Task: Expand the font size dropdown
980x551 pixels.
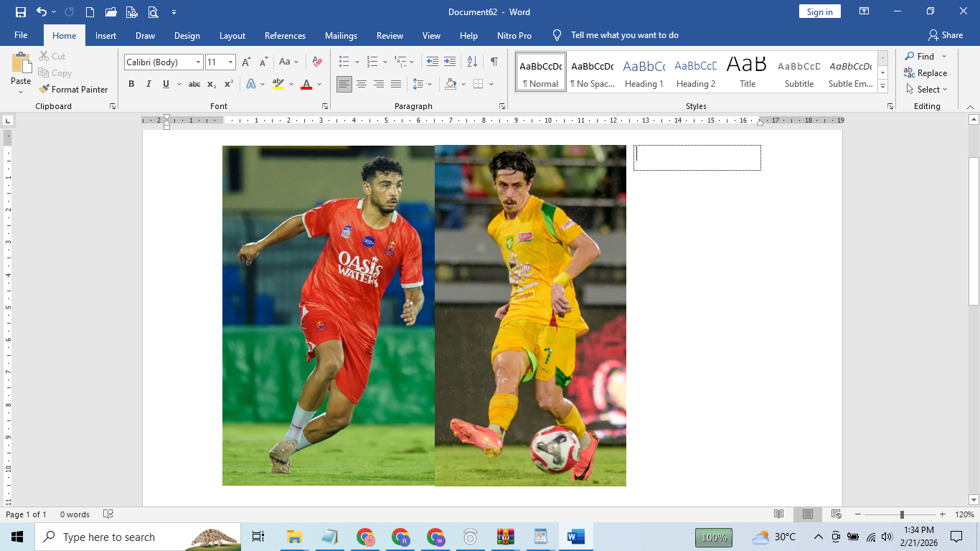Action: pyautogui.click(x=230, y=62)
